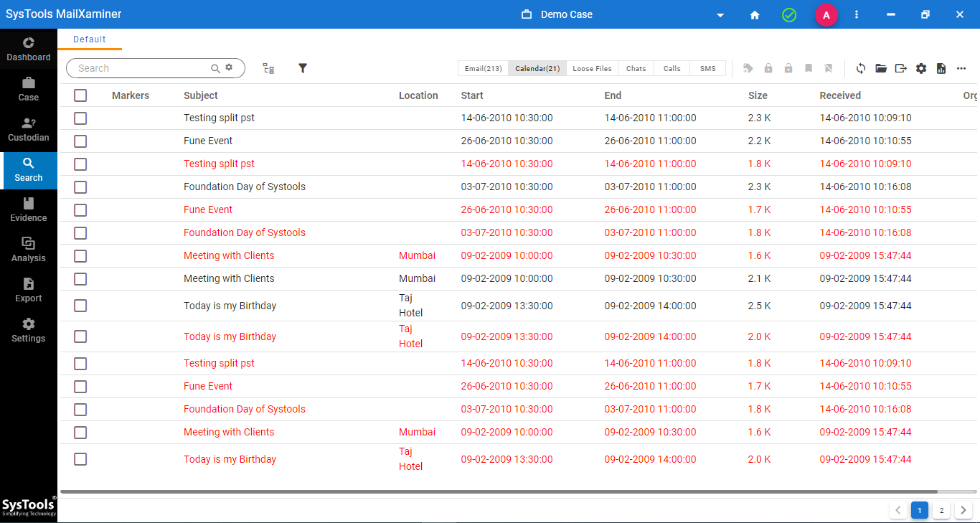The width and height of the screenshot is (980, 523).
Task: Open the Evidence sidebar section
Action: pyautogui.click(x=29, y=210)
